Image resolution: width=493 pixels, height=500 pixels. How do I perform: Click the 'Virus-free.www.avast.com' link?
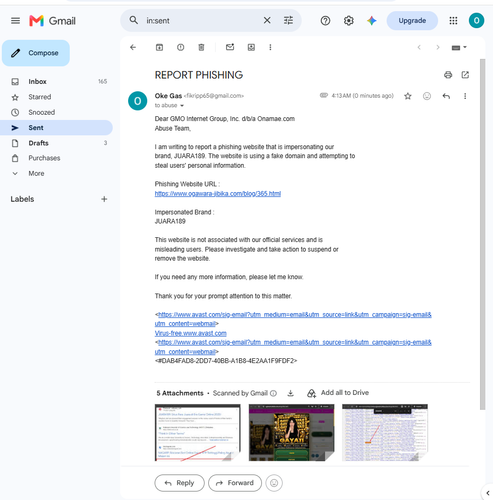click(191, 333)
